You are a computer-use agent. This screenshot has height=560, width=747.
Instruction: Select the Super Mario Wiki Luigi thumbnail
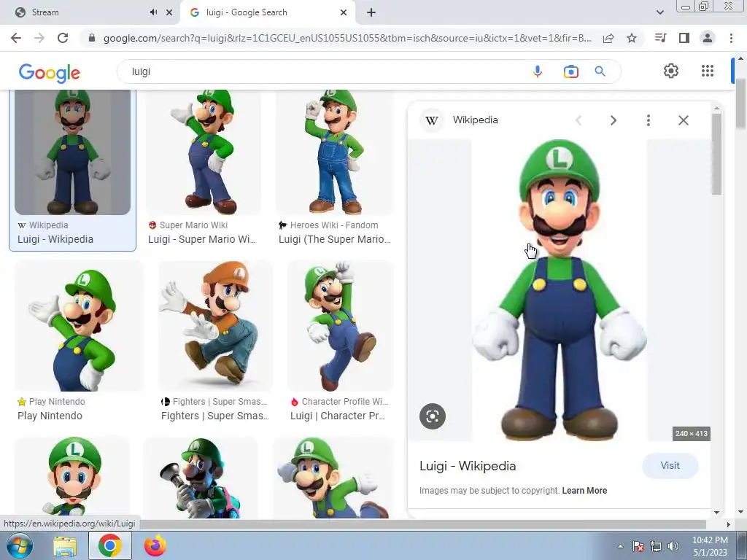204,152
